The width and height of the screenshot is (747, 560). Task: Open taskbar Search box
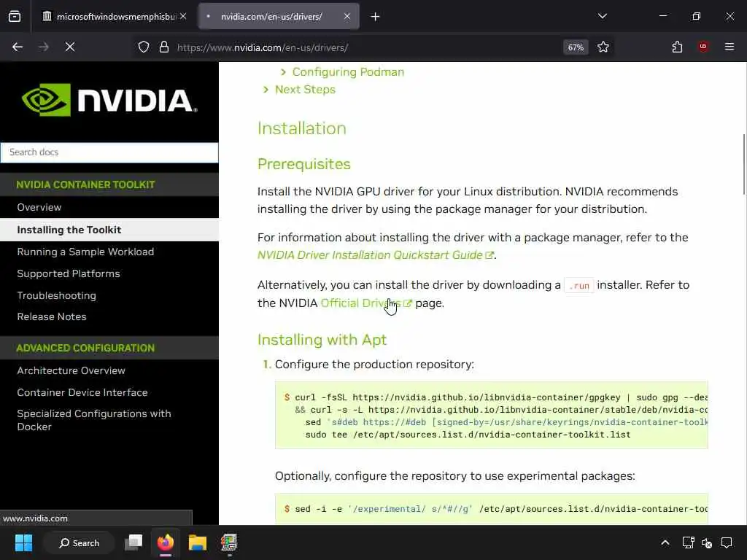(x=79, y=542)
